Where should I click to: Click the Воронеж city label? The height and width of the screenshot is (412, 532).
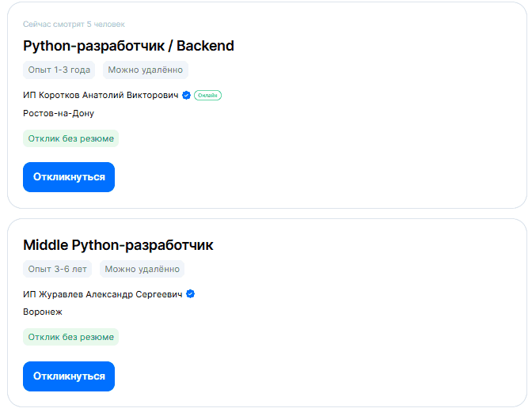pos(43,312)
